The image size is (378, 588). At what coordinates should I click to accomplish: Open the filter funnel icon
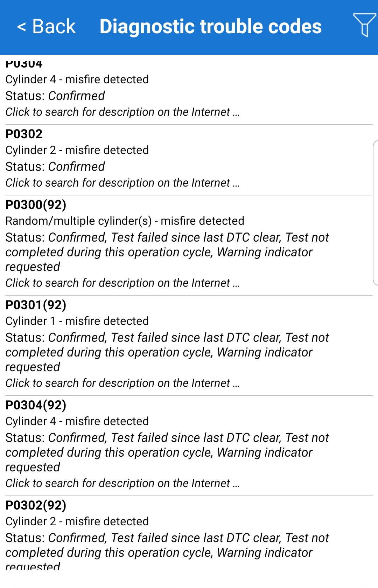click(364, 25)
